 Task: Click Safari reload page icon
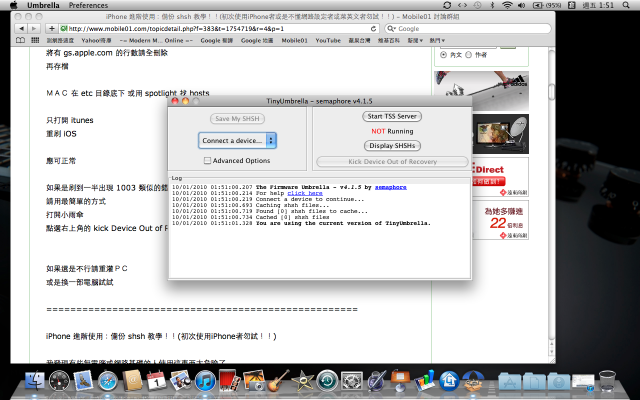coord(373,29)
